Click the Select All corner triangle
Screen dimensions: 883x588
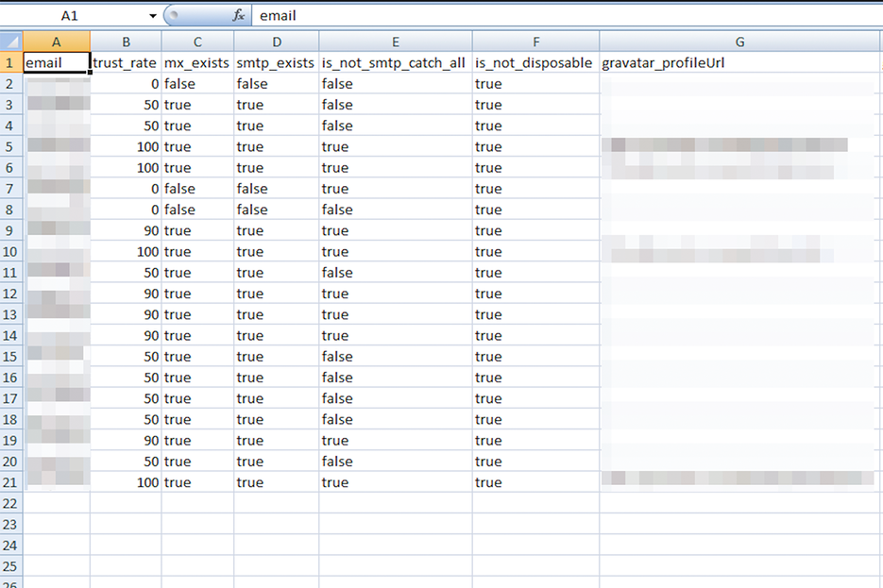9,42
